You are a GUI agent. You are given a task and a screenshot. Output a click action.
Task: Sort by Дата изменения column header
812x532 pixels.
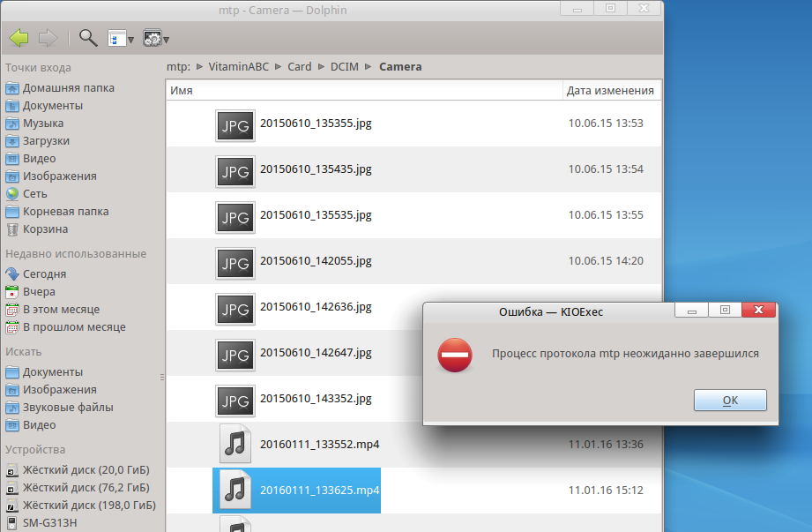612,90
